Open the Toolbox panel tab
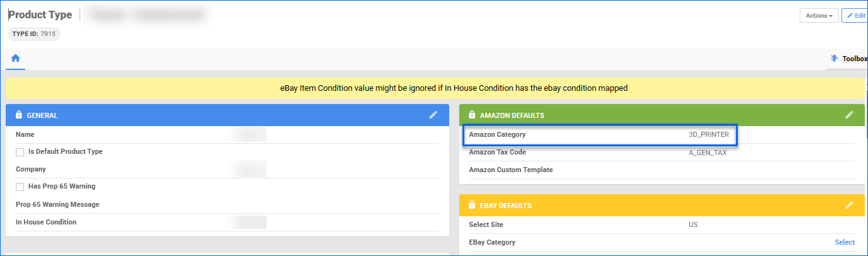868x256 pixels. [854, 59]
